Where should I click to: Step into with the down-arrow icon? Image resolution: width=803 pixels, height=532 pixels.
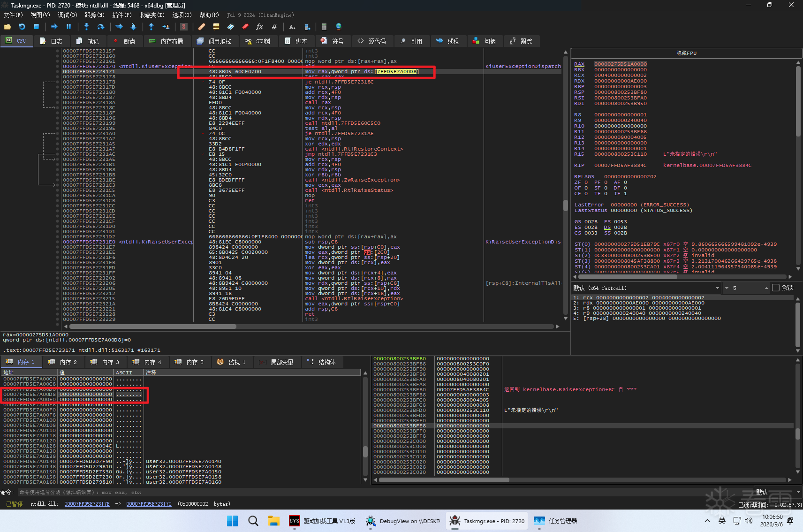[86, 27]
